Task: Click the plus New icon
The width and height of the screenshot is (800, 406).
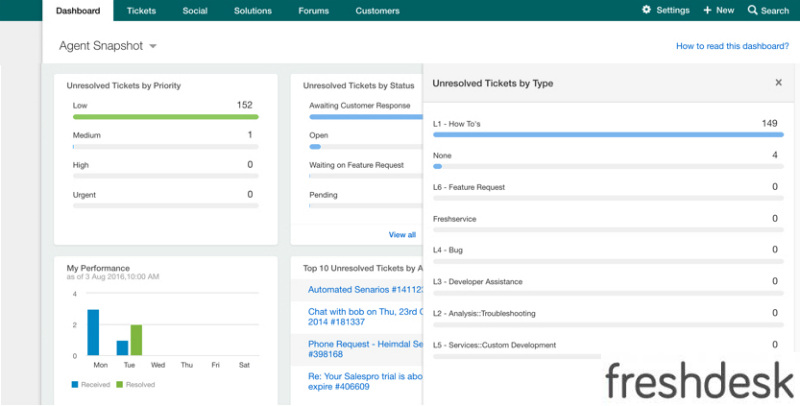Action: pos(708,10)
